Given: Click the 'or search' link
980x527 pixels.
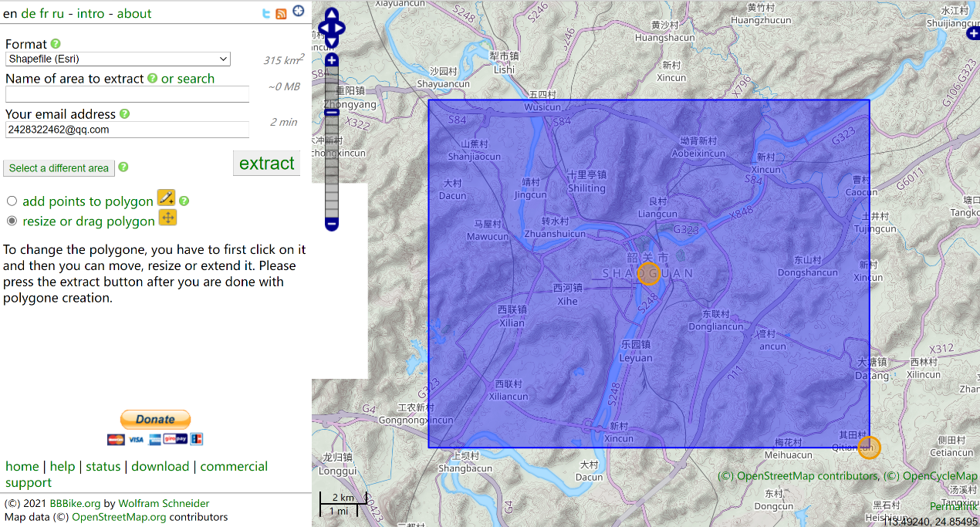Looking at the screenshot, I should pyautogui.click(x=188, y=78).
